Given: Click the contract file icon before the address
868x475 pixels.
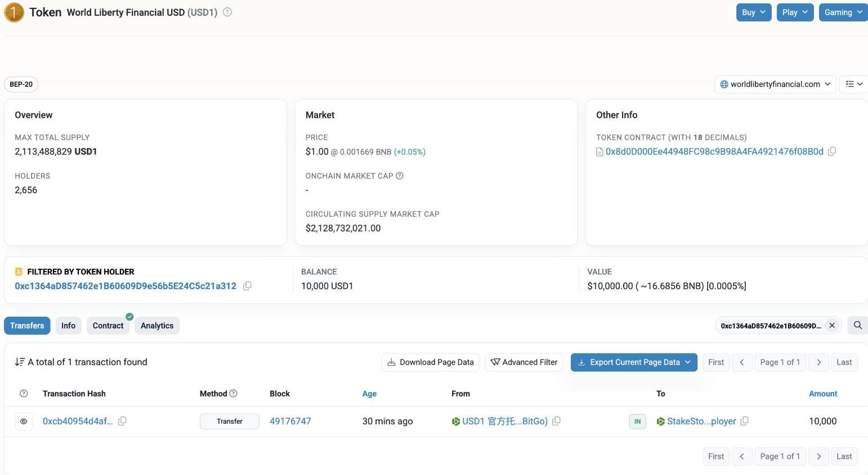Looking at the screenshot, I should 600,152.
